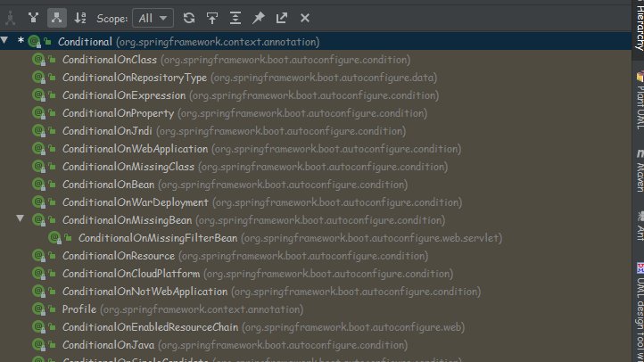Toggle Sort Alphabetically button
Screen dimensions: 644x362
(x=80, y=18)
